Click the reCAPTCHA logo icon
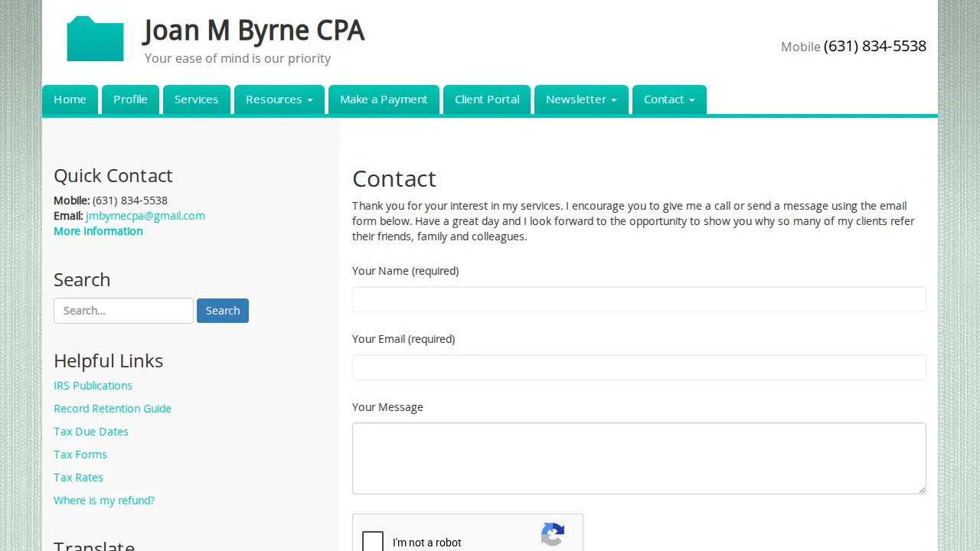Screen dimensions: 980x551 [x=553, y=536]
